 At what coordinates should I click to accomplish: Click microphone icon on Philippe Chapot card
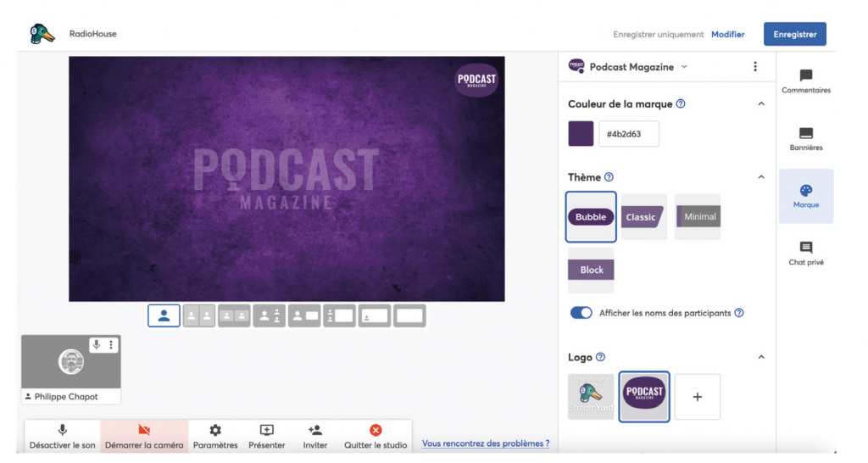tap(97, 344)
